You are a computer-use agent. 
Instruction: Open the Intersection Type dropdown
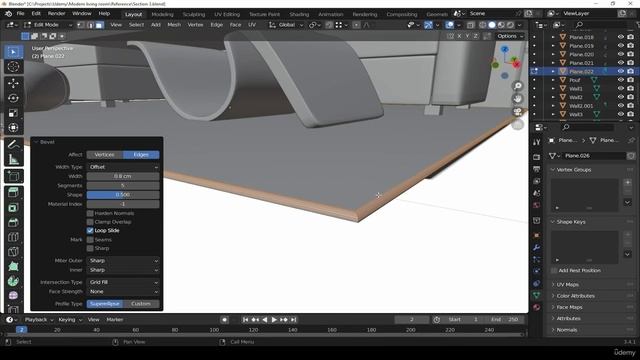click(123, 282)
